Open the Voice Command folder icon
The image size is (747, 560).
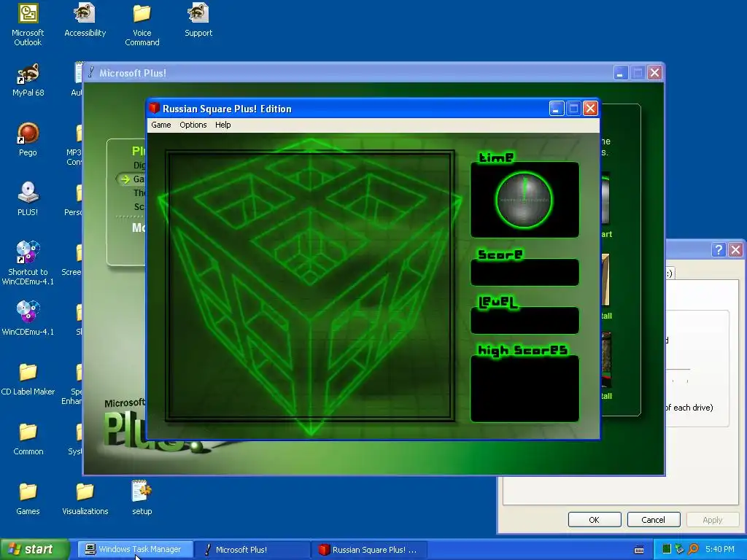point(142,25)
